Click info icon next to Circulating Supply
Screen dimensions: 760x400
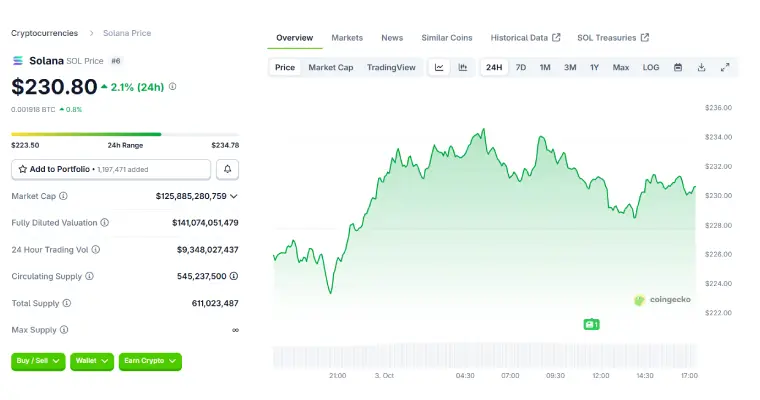pos(89,275)
